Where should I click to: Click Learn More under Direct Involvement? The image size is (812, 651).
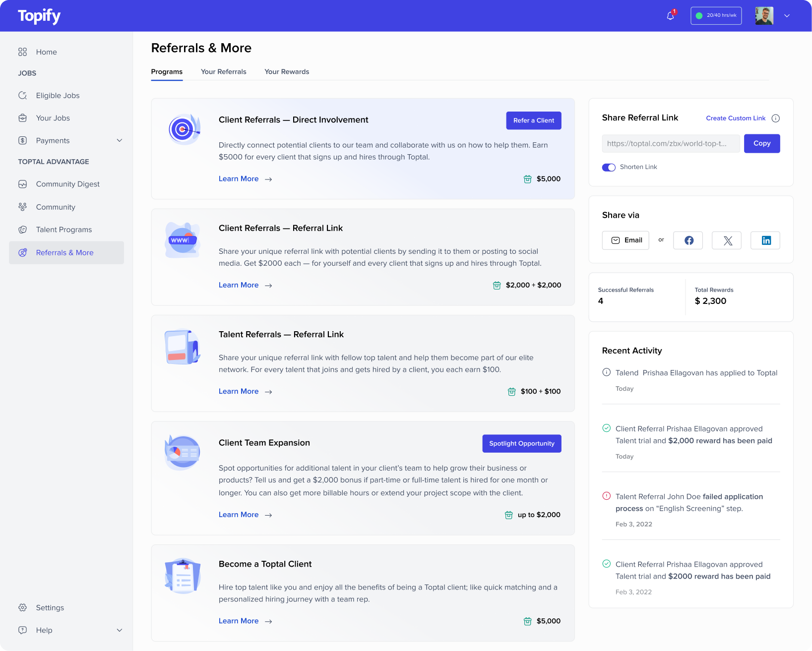[246, 179]
